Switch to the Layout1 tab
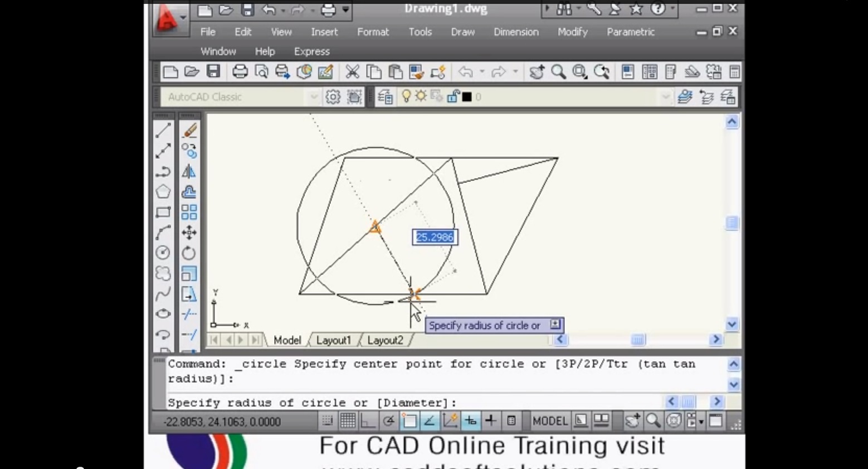 (333, 340)
